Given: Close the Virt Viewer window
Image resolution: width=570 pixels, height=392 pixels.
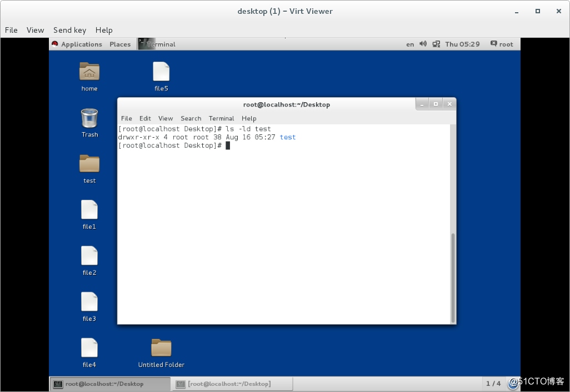Looking at the screenshot, I should coord(559,11).
